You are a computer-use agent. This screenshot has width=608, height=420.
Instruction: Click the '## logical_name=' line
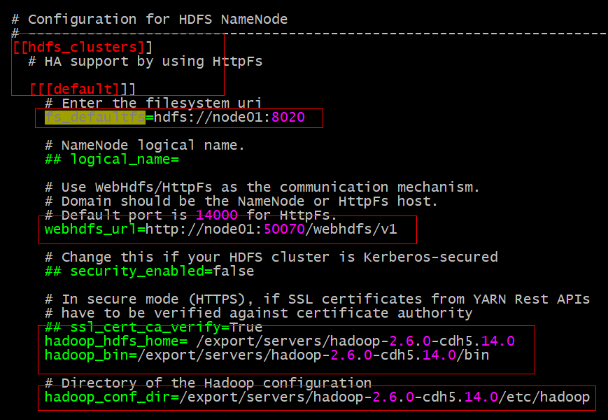click(112, 159)
